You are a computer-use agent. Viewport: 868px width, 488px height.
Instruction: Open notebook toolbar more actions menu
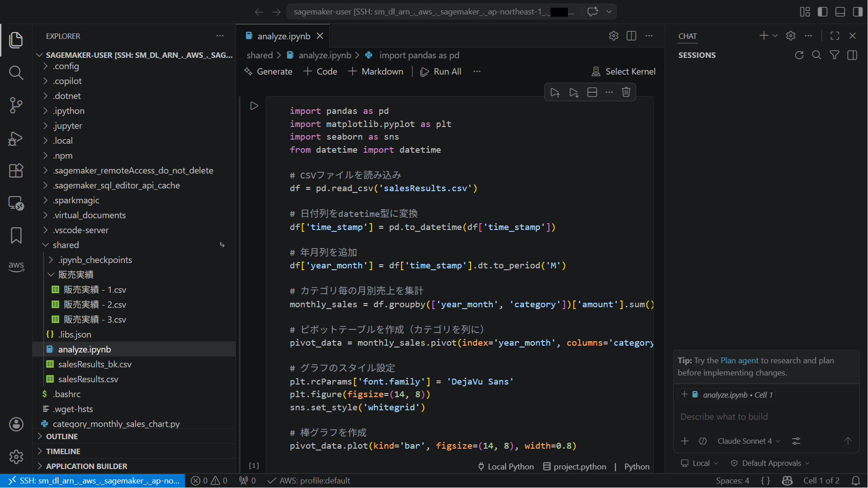point(477,71)
